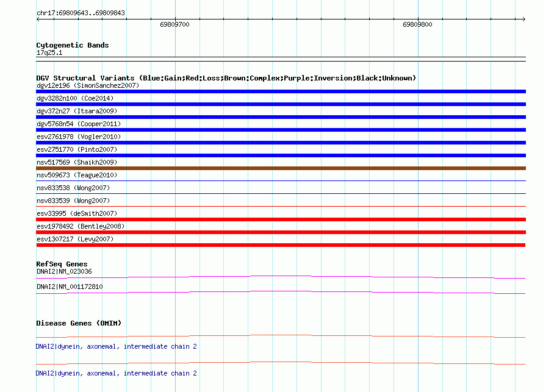This screenshot has height=392, width=543.
Task: Open DNAI2|NM_001172810 transcript label
Action: click(x=70, y=287)
